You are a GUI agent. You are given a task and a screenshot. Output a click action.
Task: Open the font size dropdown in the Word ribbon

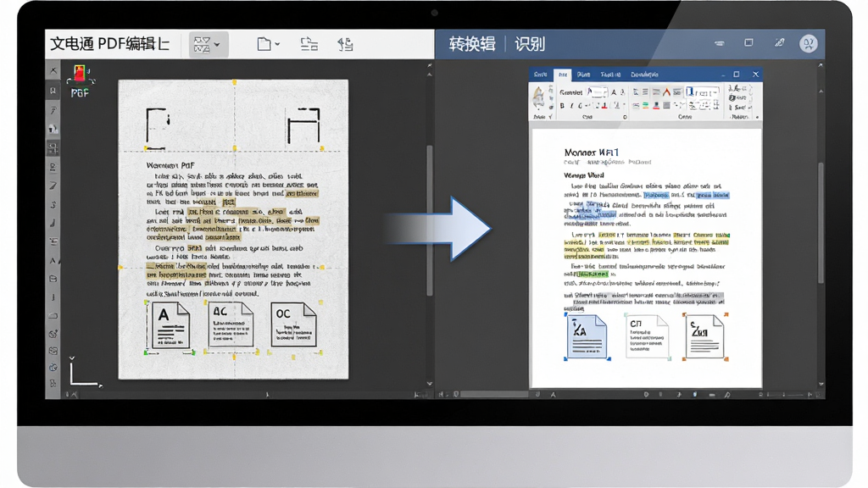pos(598,92)
